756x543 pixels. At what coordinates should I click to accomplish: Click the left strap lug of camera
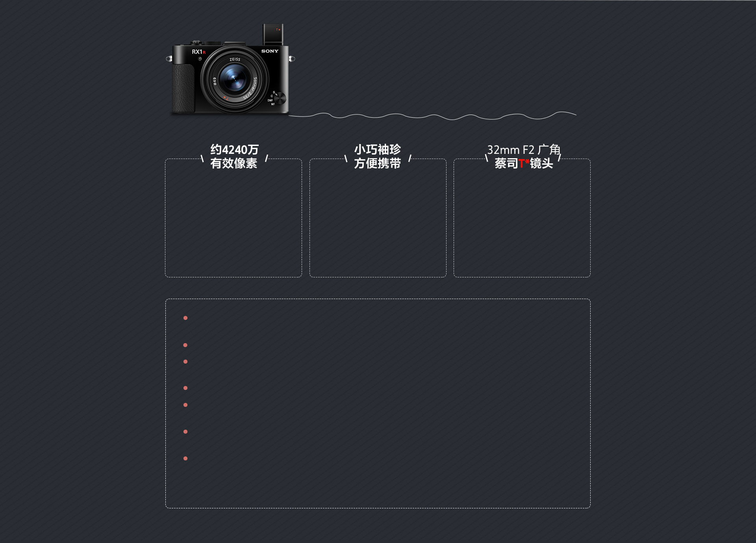pos(169,59)
